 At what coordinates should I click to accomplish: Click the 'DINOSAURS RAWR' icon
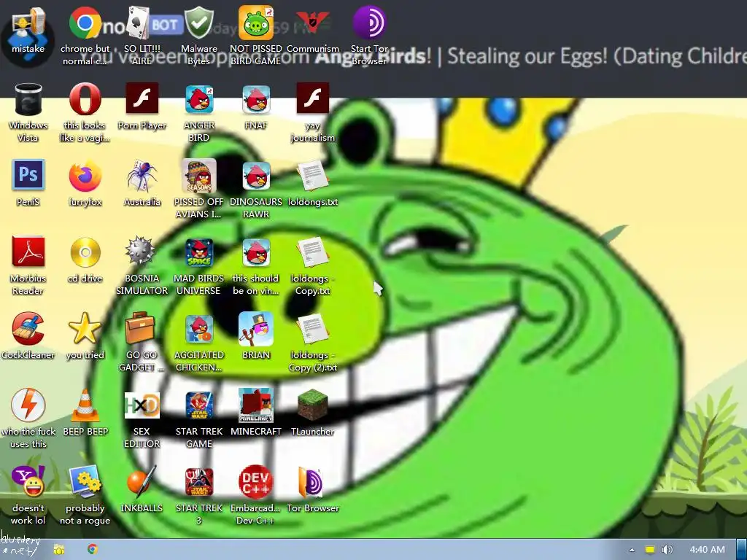coord(256,175)
